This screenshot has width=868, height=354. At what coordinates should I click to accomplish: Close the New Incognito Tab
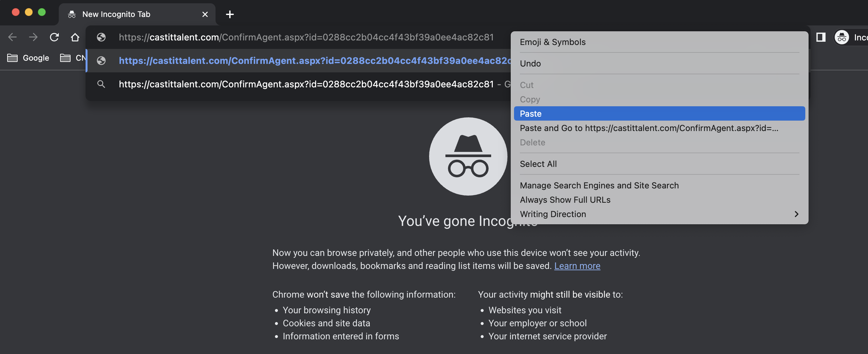tap(205, 14)
